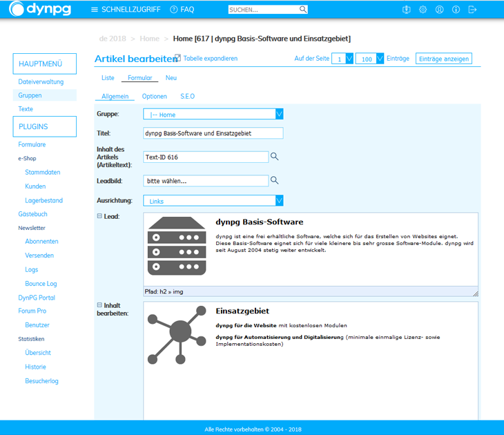The height and width of the screenshot is (435, 504).
Task: Click the Einträge anzeigen button
Action: click(444, 59)
